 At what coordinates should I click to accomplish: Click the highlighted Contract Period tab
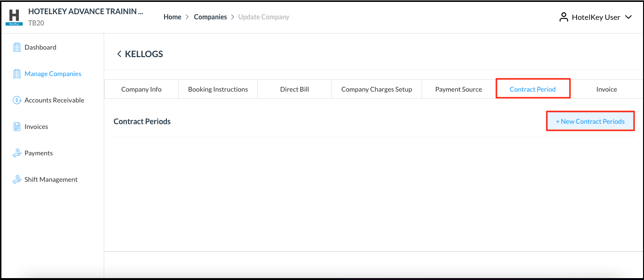click(x=533, y=89)
